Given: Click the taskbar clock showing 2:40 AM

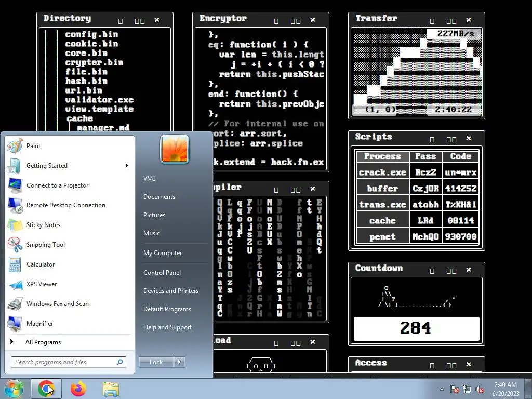Looking at the screenshot, I should (506, 389).
